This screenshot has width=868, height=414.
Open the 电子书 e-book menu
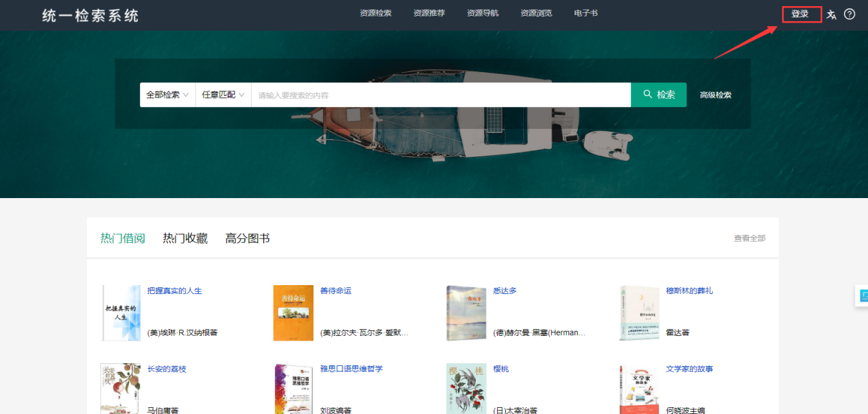point(586,13)
